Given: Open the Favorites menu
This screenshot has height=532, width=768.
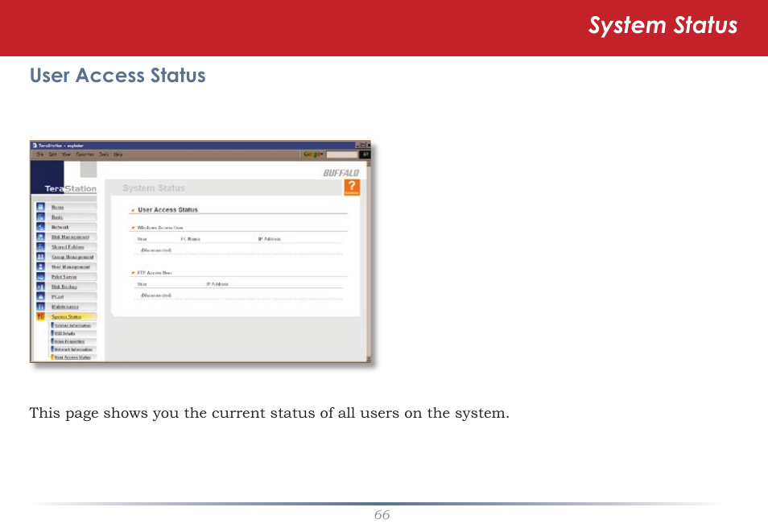Looking at the screenshot, I should tap(85, 155).
